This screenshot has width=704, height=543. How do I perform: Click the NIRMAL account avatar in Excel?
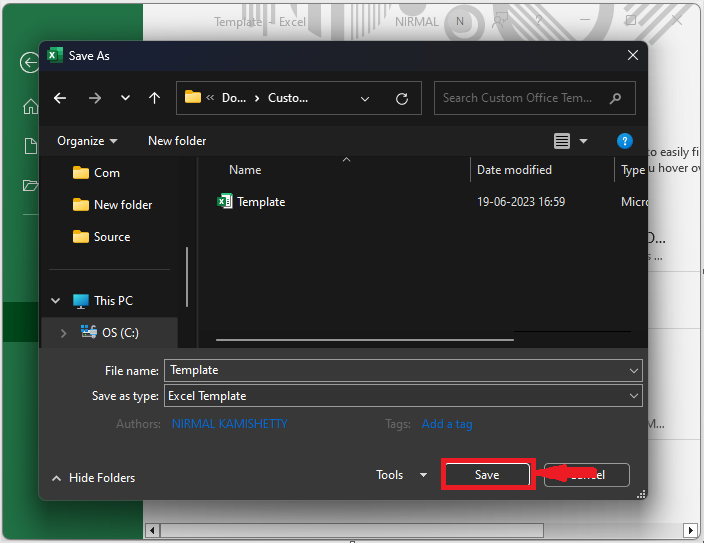click(x=460, y=21)
